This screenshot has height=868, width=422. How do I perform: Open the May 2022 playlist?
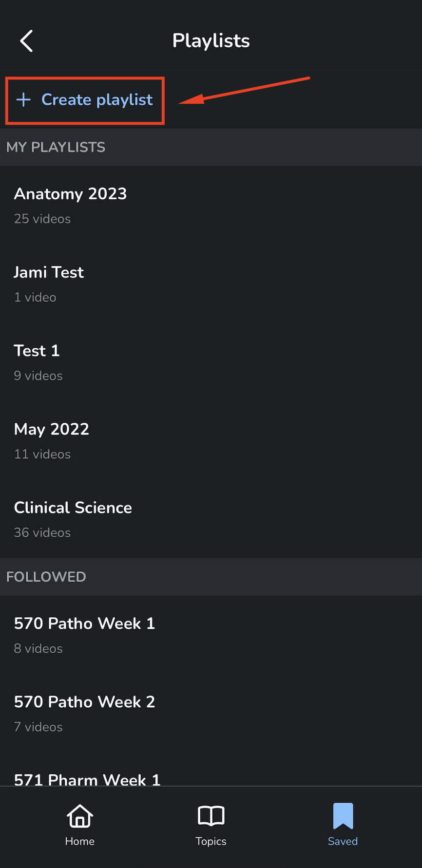[x=52, y=429]
